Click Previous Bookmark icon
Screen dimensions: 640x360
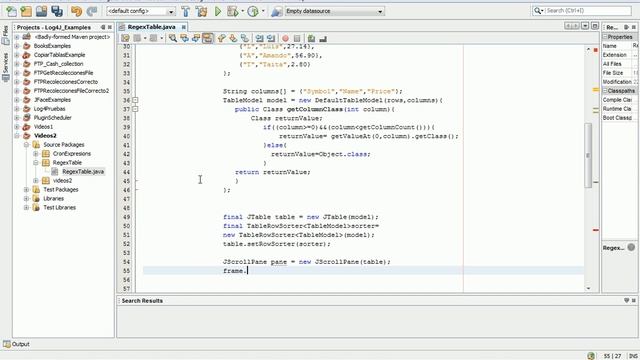[x=222, y=38]
